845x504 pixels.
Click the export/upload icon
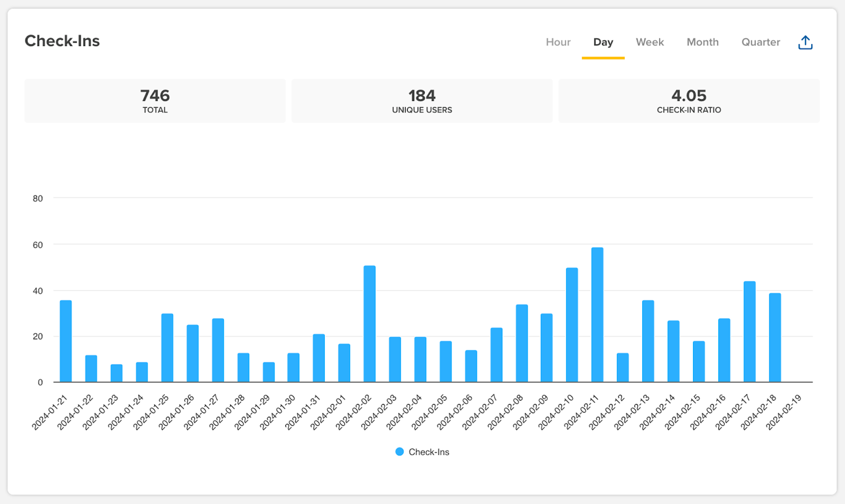pos(805,42)
